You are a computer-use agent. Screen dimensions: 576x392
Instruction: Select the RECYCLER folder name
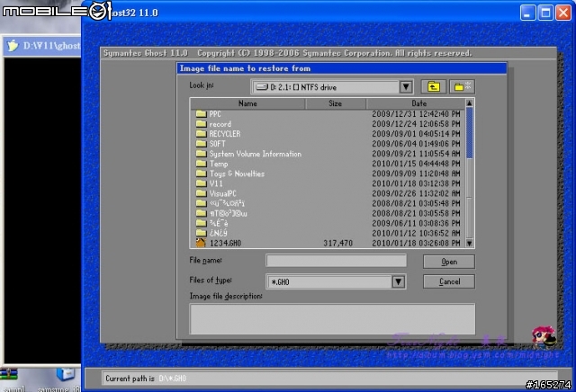[x=225, y=134]
